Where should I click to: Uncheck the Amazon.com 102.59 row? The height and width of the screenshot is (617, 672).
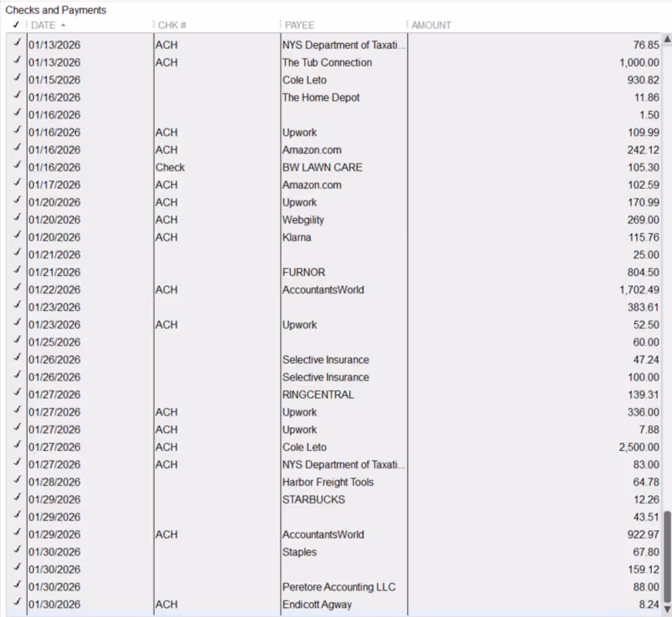pos(17,183)
